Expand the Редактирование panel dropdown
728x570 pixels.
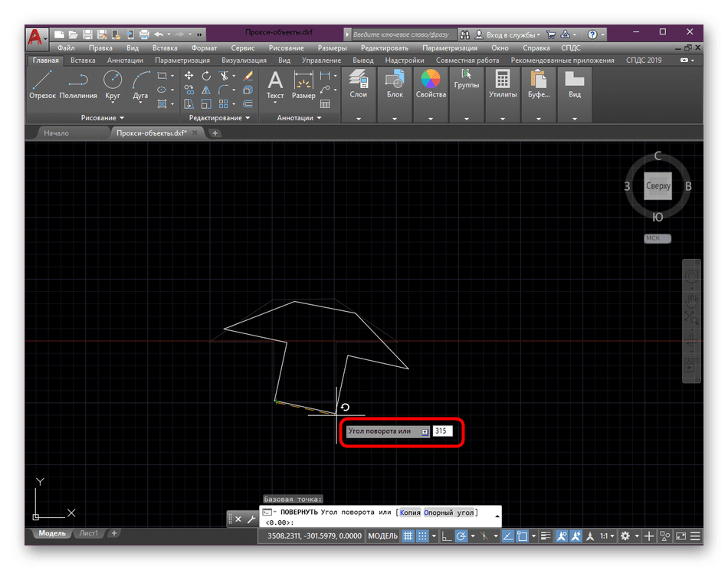(x=219, y=118)
